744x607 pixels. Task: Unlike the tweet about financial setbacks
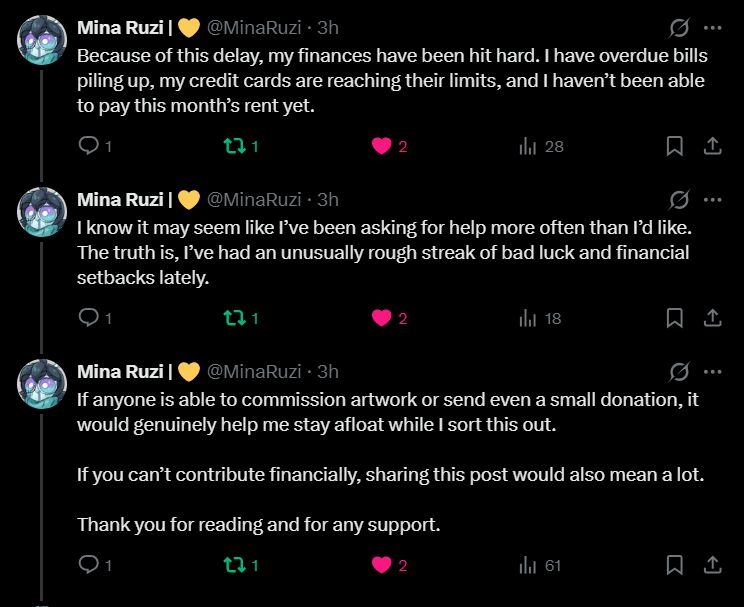(x=381, y=319)
